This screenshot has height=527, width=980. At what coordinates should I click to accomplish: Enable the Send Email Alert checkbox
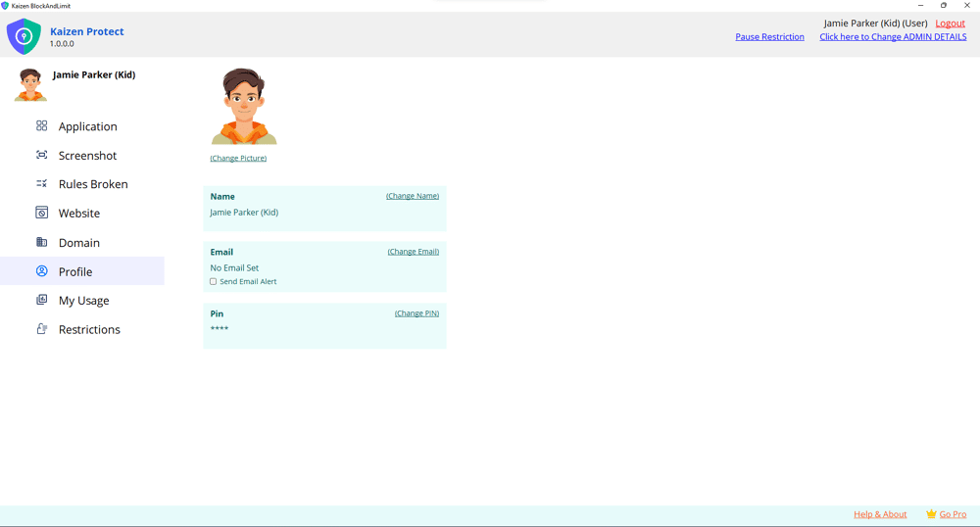(214, 282)
